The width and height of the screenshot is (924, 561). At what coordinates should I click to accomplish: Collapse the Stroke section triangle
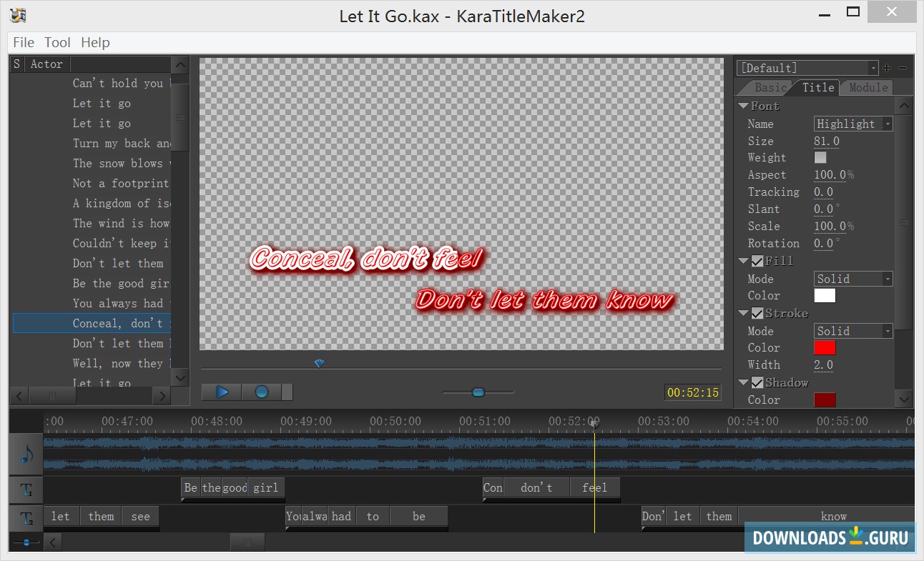pos(744,314)
